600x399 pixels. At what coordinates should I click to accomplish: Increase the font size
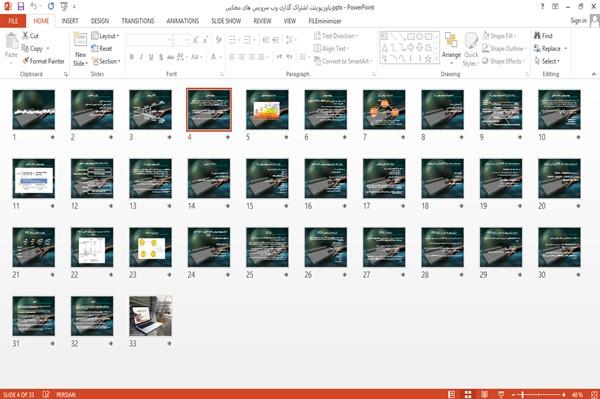[196, 40]
